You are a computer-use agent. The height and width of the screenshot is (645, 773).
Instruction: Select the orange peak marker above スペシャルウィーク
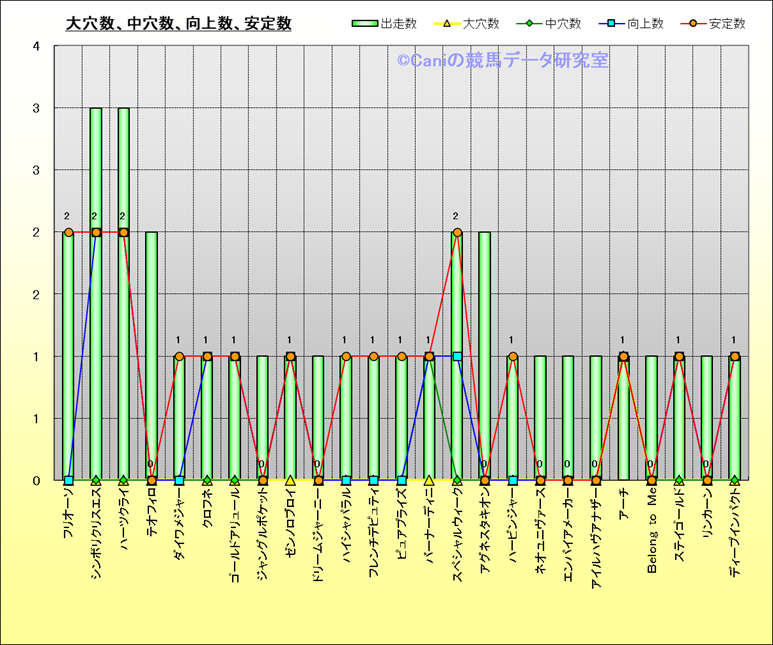point(457,233)
